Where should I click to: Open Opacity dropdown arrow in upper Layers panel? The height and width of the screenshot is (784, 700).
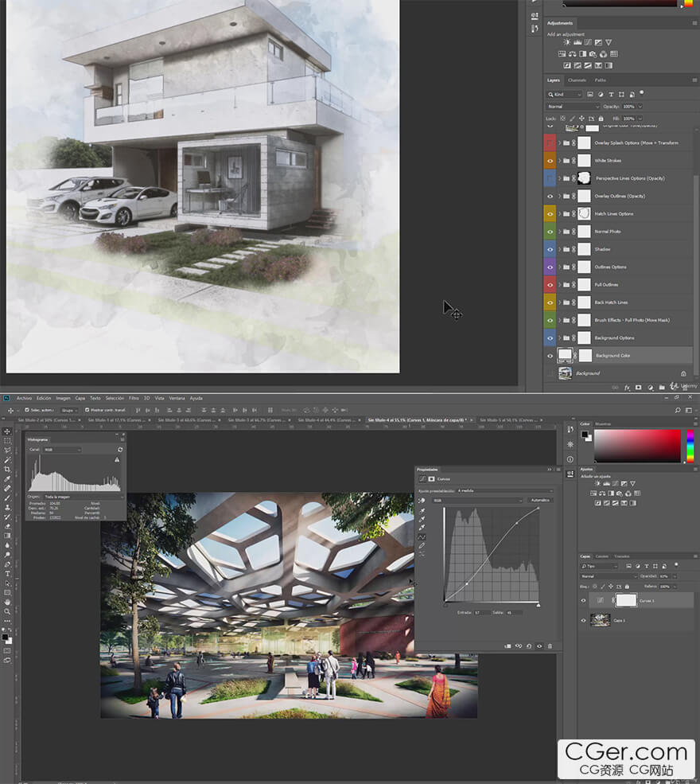(x=640, y=107)
